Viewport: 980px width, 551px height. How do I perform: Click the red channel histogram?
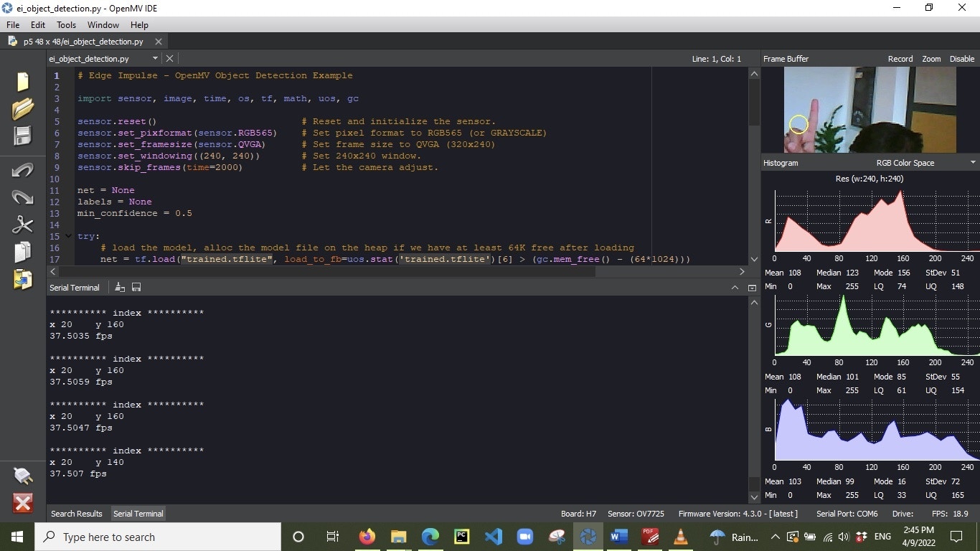(x=877, y=221)
